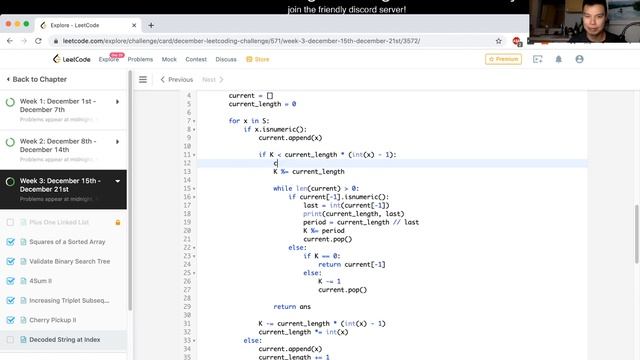Click the site lock icon in the address bar
Screen dimensions: 640x360
click(56, 41)
